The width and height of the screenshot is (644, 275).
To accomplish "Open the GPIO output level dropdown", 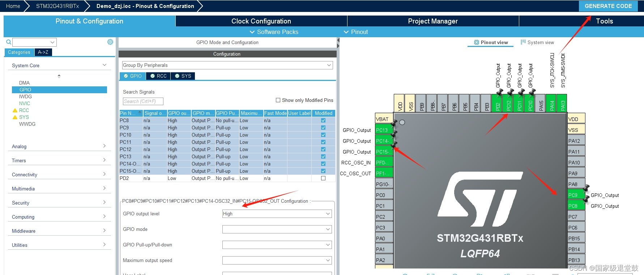I will tap(277, 214).
